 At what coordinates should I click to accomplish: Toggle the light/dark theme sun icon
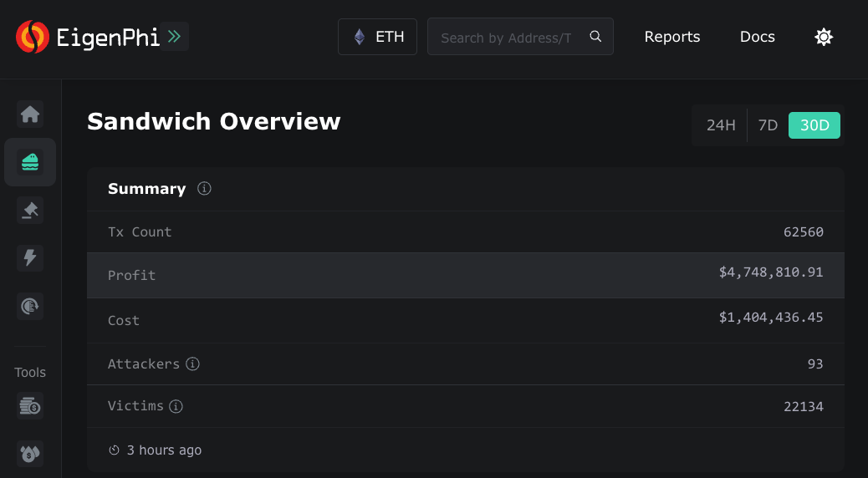[824, 37]
